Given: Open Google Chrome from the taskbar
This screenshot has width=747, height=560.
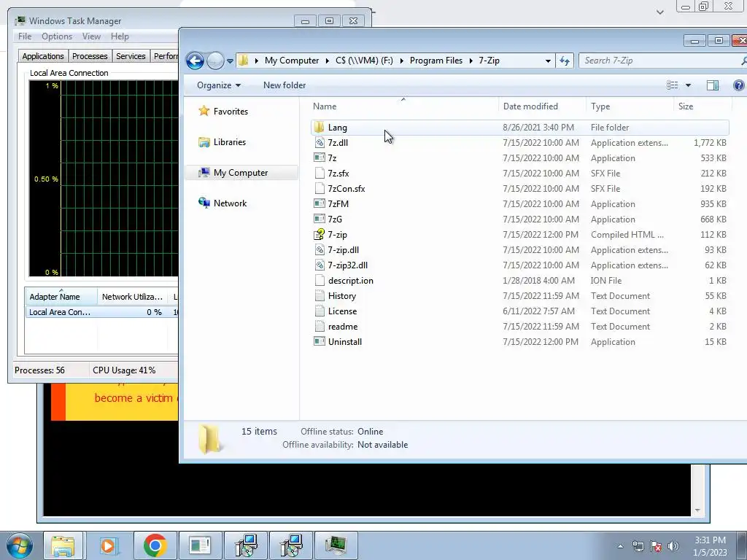Looking at the screenshot, I should pyautogui.click(x=155, y=545).
